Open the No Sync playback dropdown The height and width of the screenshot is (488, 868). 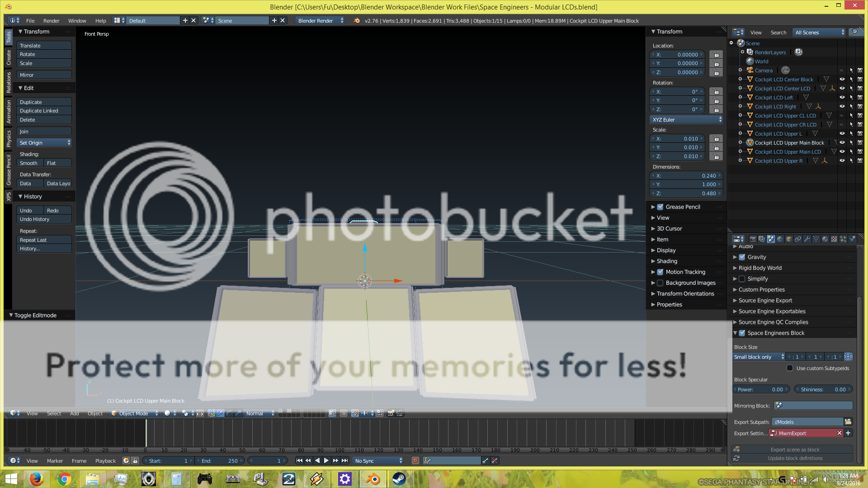(378, 461)
